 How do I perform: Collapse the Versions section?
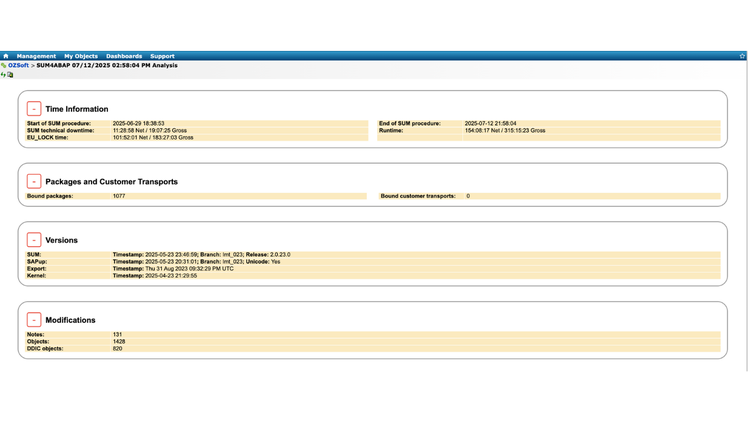click(x=34, y=240)
